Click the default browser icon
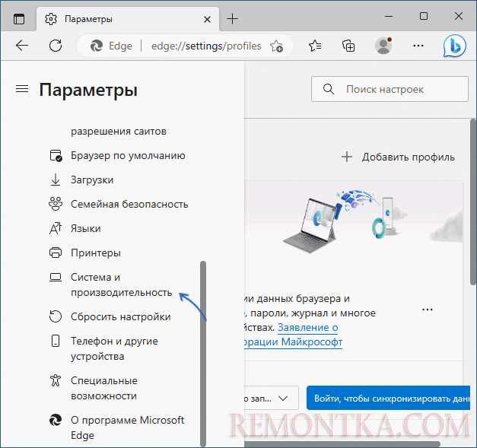Viewport: 477px width, 448px height. [56, 155]
